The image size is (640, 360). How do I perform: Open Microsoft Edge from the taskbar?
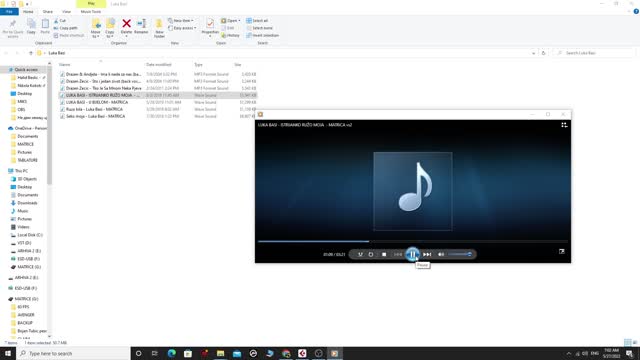(171, 353)
